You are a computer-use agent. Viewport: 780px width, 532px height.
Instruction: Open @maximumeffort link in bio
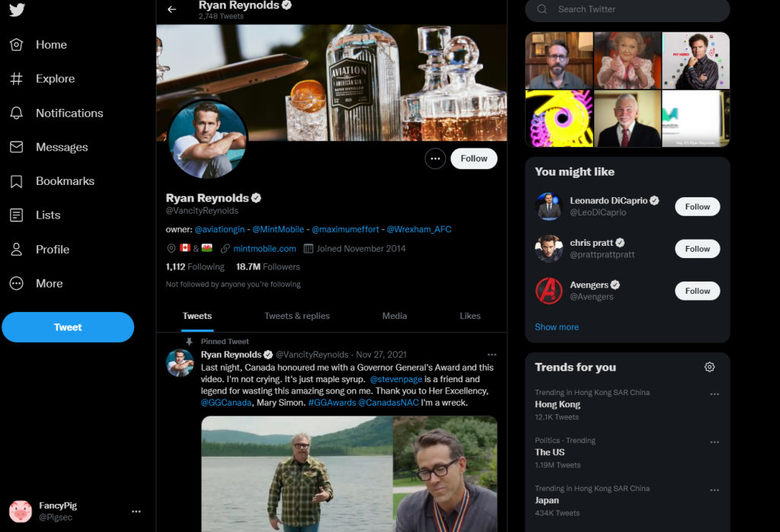345,229
